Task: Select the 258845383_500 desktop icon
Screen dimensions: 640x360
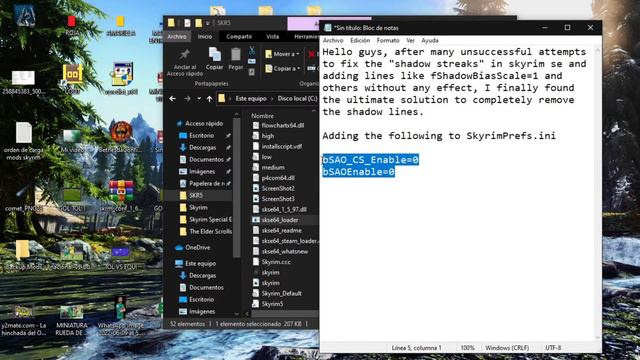Action: tap(23, 83)
